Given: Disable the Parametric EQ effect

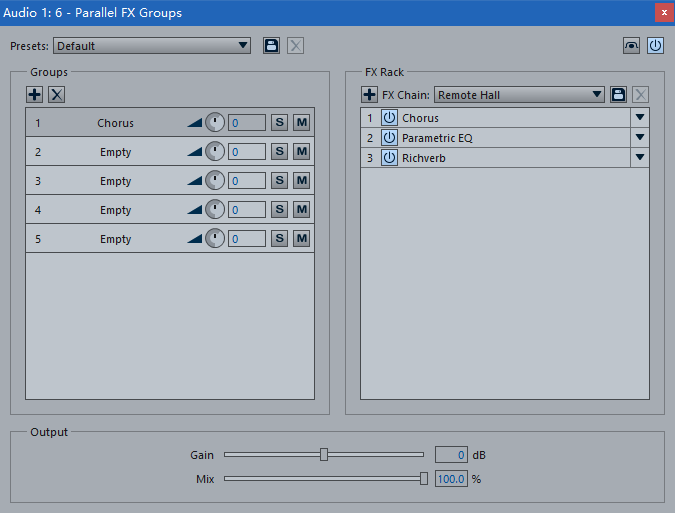Looking at the screenshot, I should click(x=389, y=138).
